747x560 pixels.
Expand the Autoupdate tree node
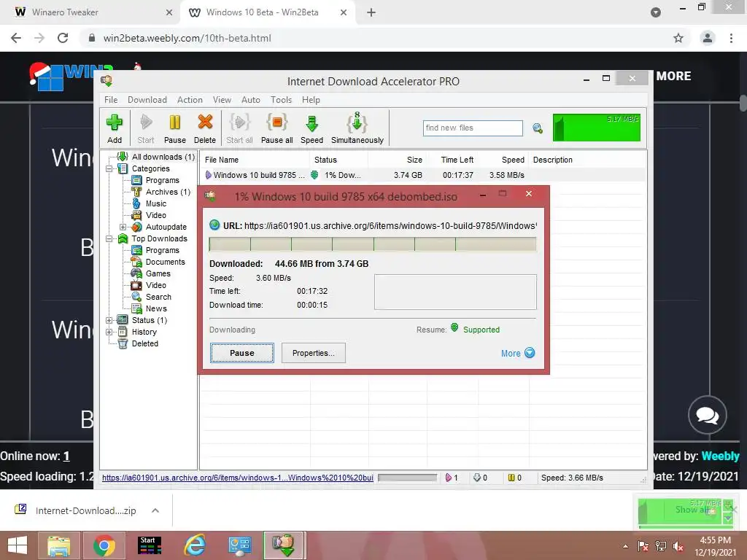(x=123, y=227)
